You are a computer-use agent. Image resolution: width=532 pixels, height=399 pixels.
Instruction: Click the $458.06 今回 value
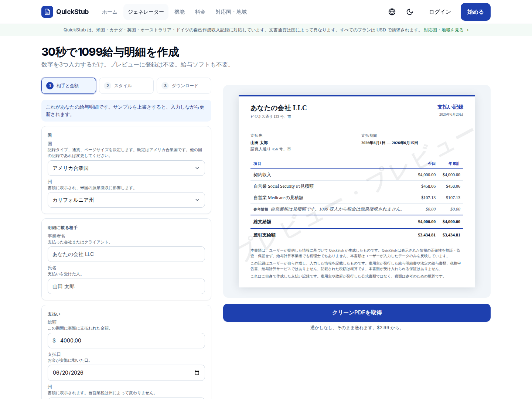(428, 186)
